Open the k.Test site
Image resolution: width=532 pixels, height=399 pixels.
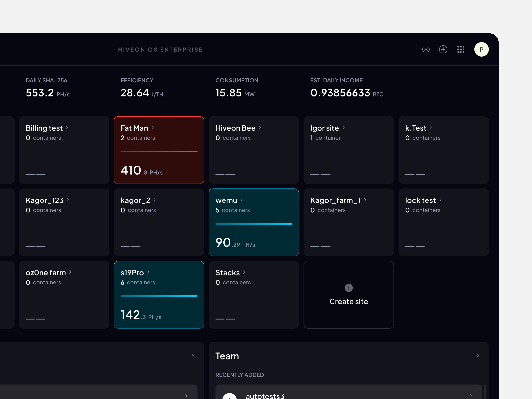point(443,150)
